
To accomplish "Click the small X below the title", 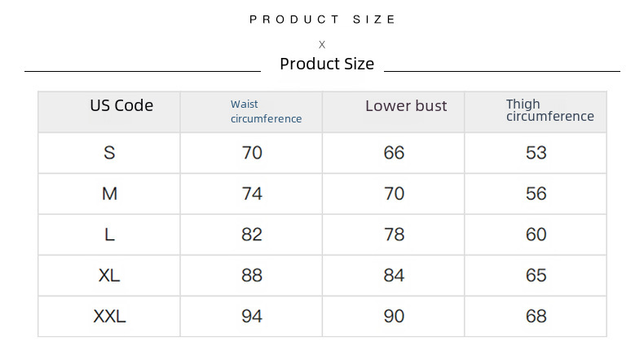I will coord(322,45).
